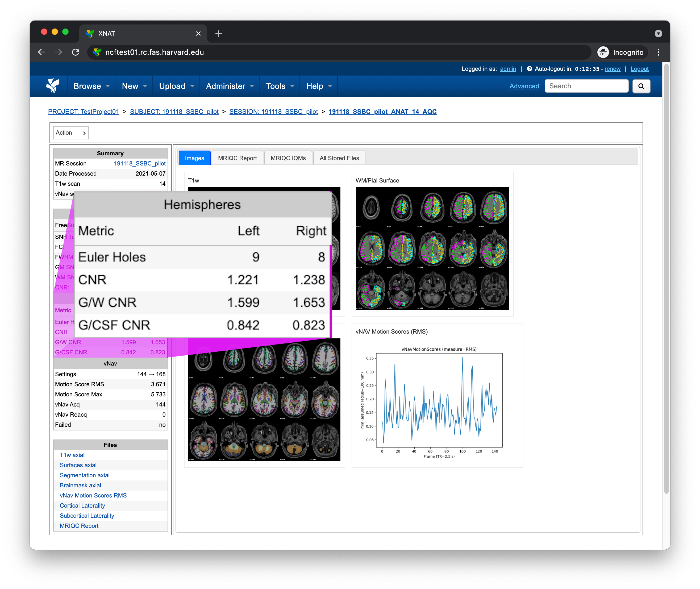Click the segmentation brain image thumbnail
Screen dimensions: 700x589
tap(264, 400)
